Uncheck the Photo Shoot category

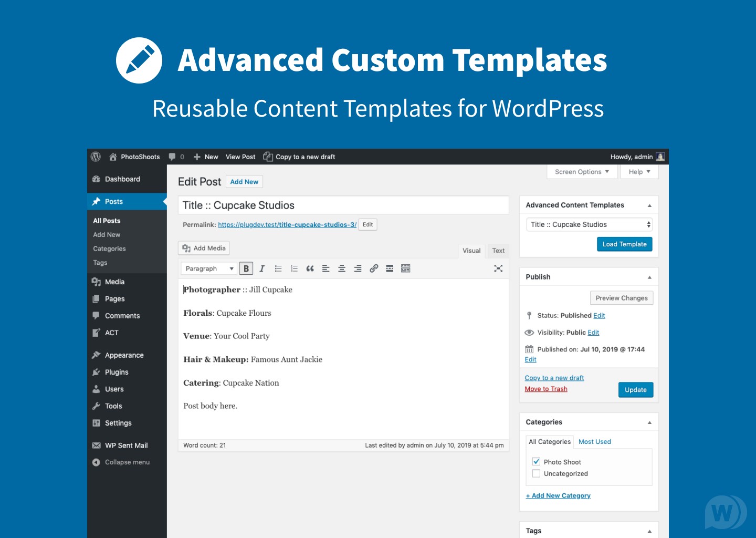[536, 461]
